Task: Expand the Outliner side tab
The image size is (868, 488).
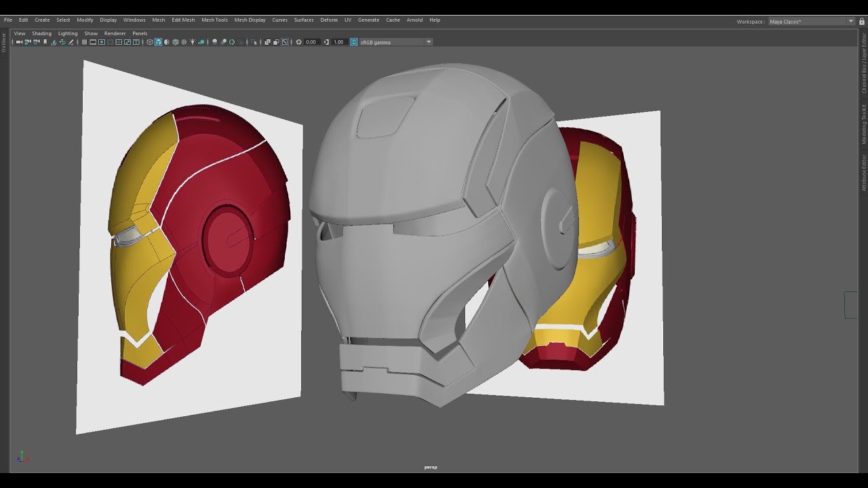Action: (x=3, y=43)
